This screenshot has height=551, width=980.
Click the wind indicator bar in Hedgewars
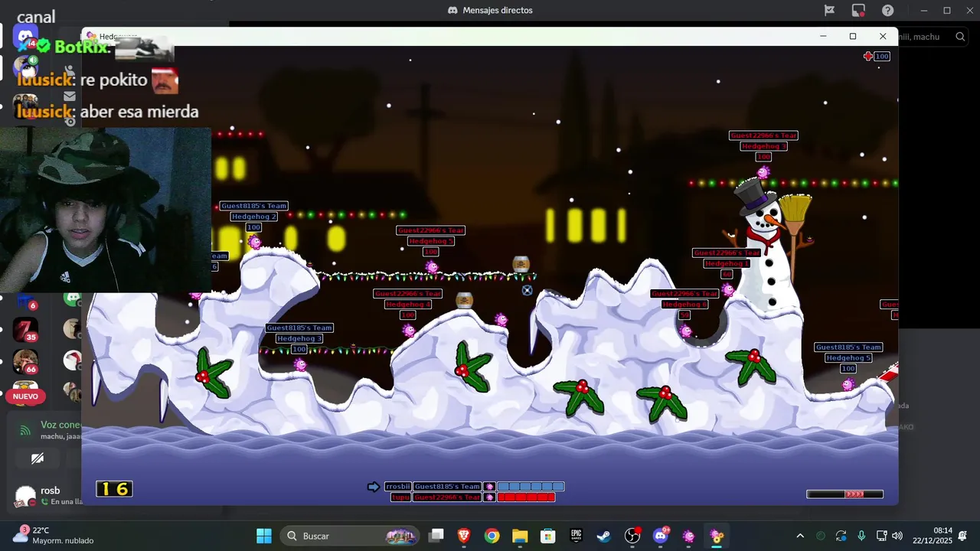pos(844,494)
